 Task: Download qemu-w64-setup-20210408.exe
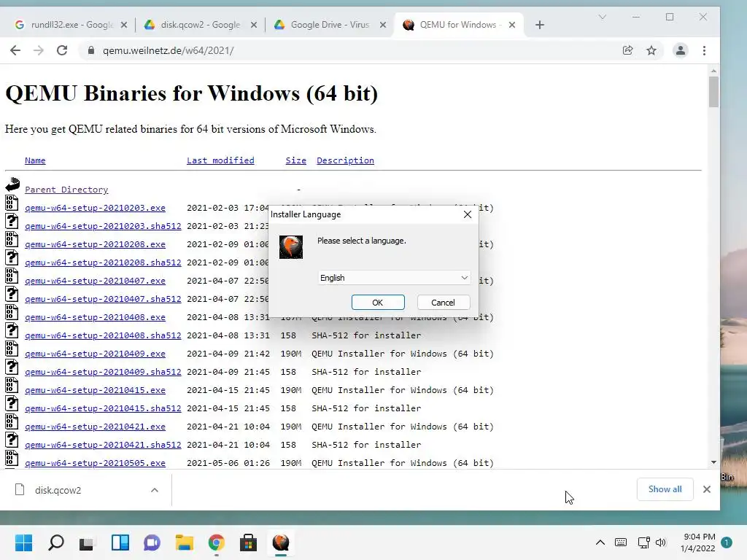96,317
